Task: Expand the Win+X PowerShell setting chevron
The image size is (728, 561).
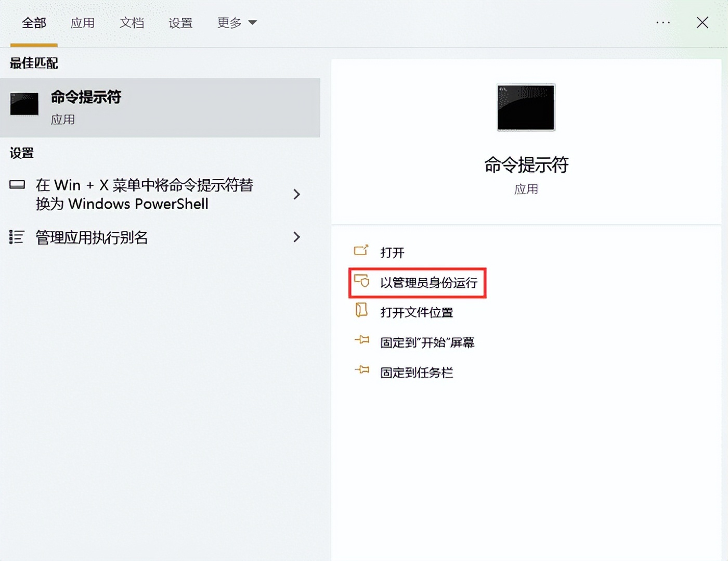Action: (296, 194)
